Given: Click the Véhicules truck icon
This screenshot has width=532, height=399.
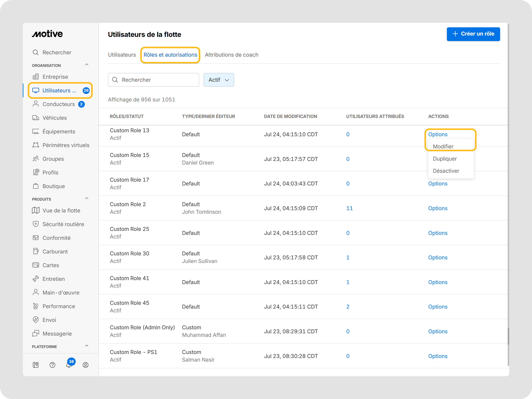Looking at the screenshot, I should [x=36, y=118].
